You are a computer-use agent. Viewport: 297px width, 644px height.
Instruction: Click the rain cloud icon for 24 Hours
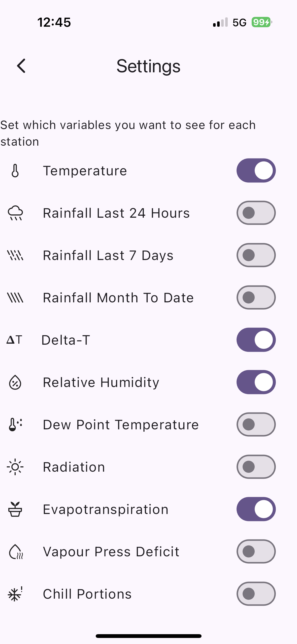[x=15, y=213]
